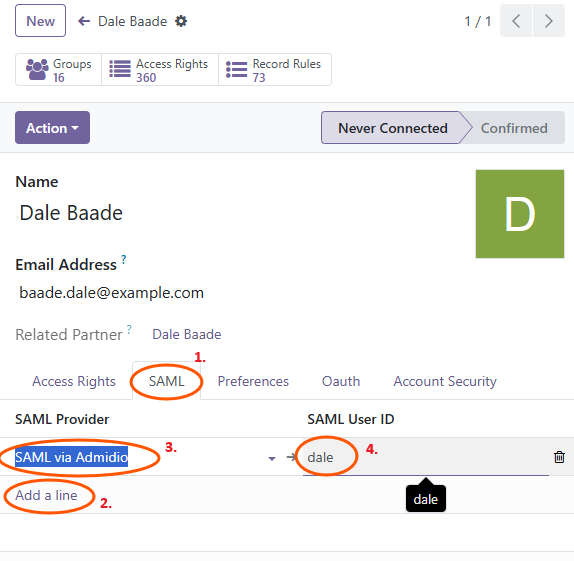Open Groups stat button showing 16

(x=59, y=70)
